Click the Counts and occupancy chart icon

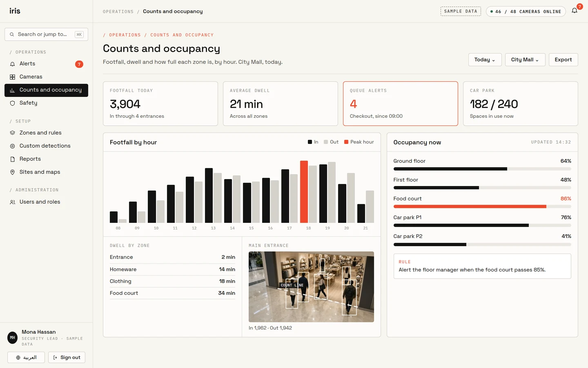[12, 90]
